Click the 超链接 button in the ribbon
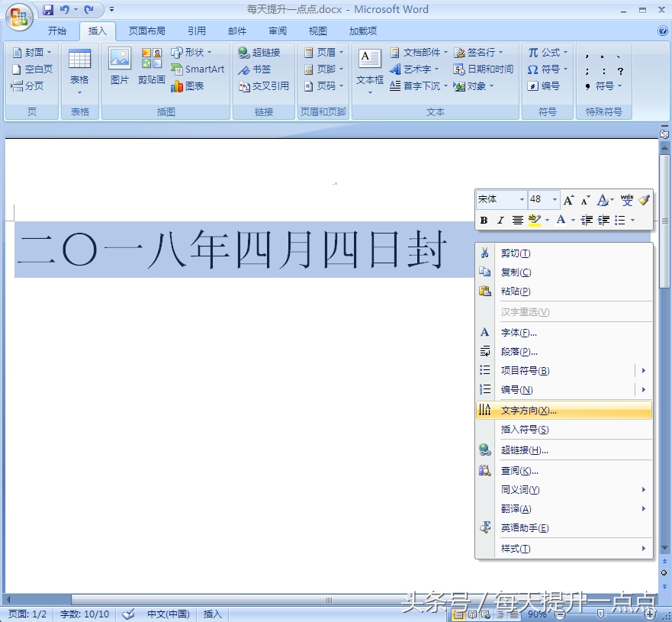Image resolution: width=672 pixels, height=622 pixels. point(259,53)
